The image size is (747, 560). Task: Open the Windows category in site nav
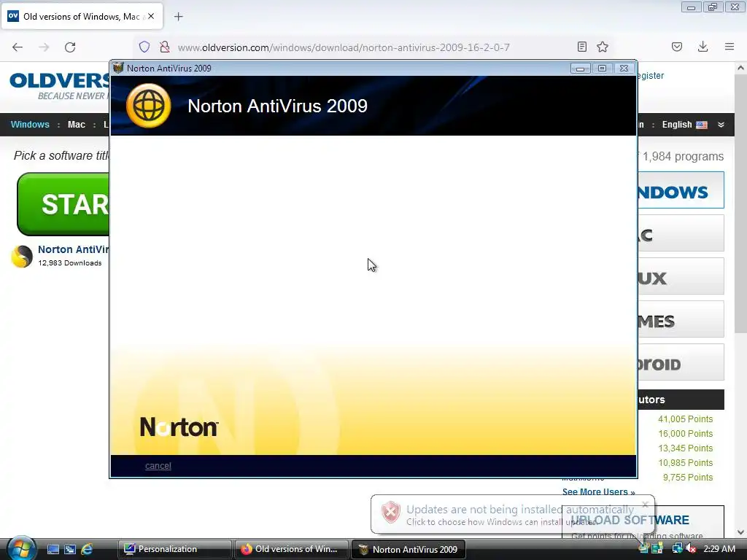coord(30,125)
